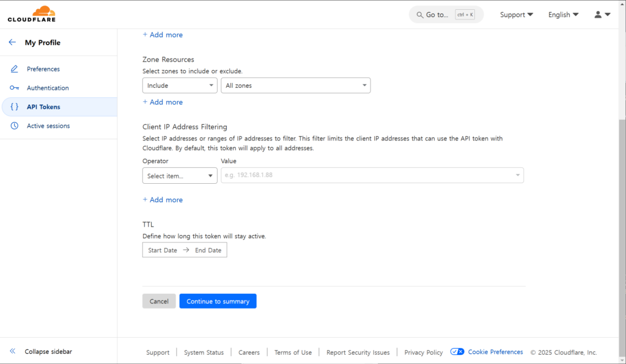
Task: Click the back arrow beside My Profile
Action: pos(12,43)
